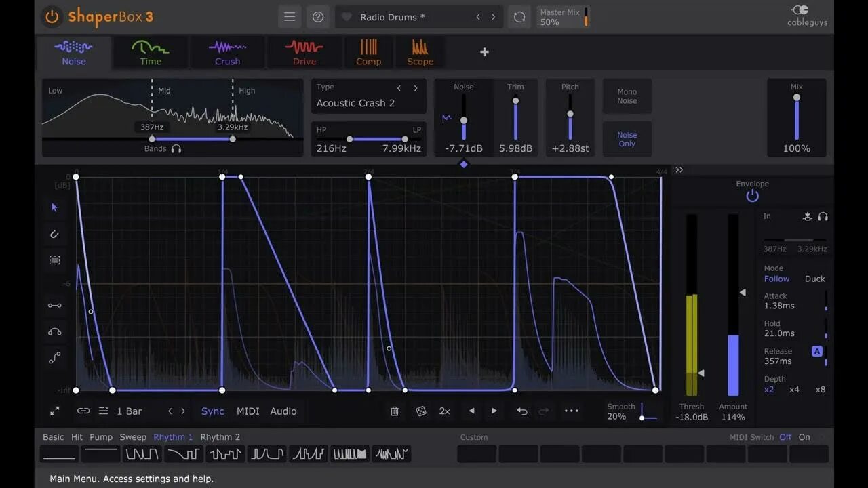
Task: Toggle the Release auto A button
Action: (x=817, y=351)
